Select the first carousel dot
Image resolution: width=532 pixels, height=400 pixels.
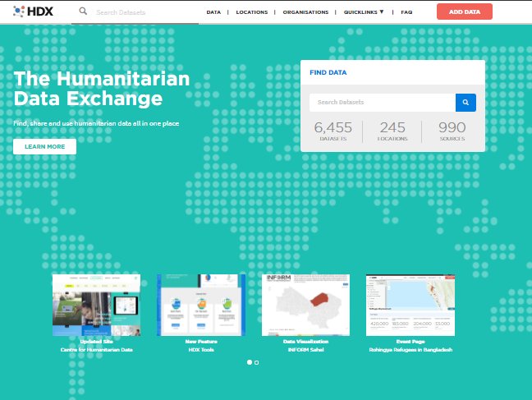[x=250, y=362]
